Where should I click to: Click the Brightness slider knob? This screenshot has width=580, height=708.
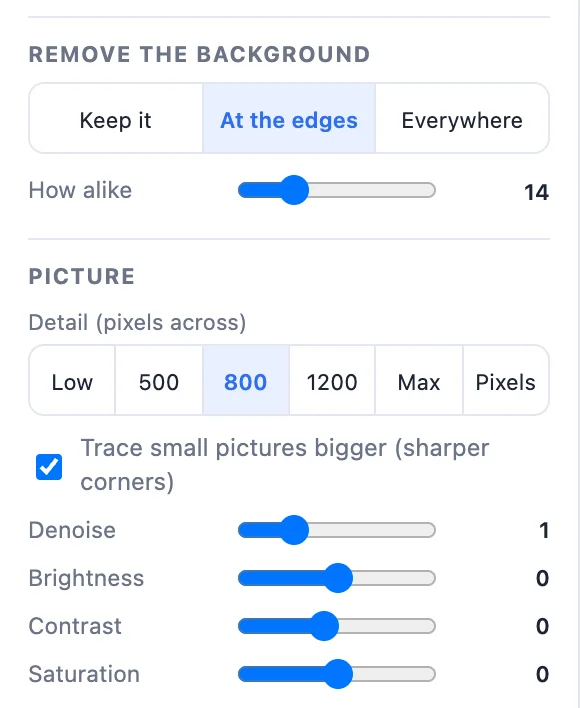point(338,578)
